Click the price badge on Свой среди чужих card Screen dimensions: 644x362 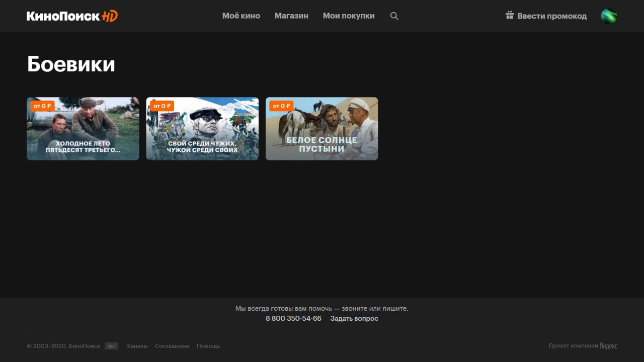click(x=162, y=106)
